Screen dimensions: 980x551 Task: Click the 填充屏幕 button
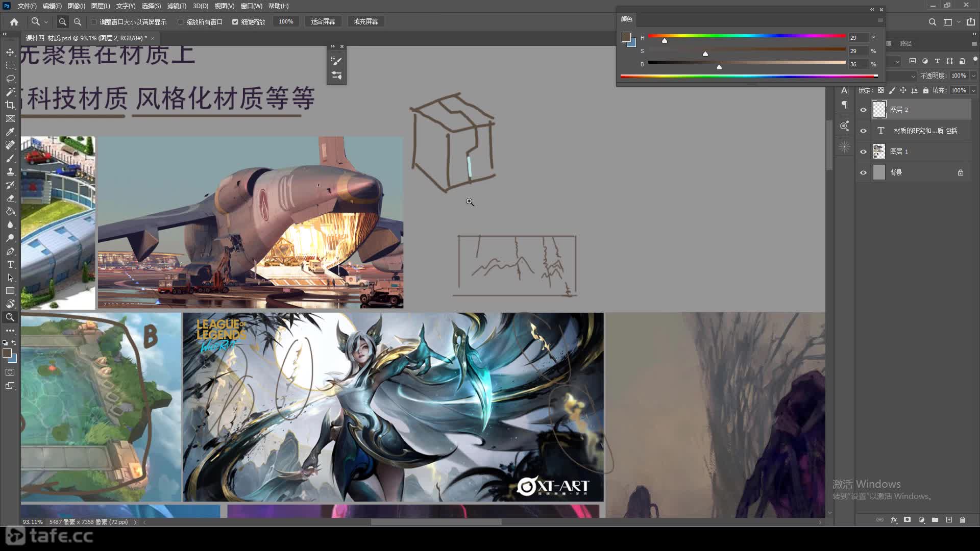365,21
